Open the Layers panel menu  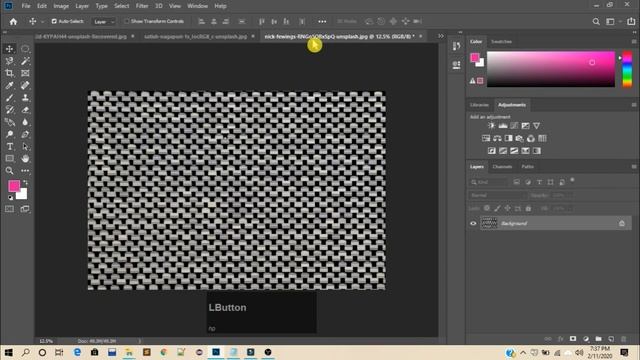(x=634, y=167)
